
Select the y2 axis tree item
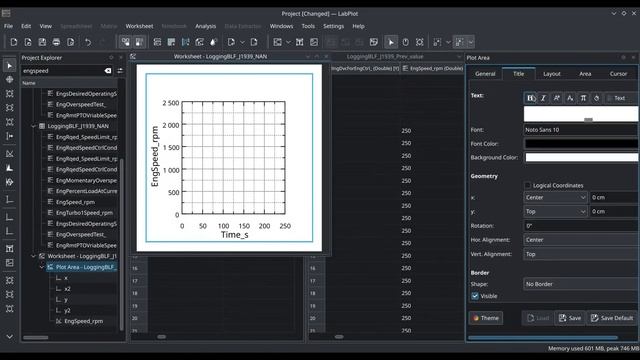tap(67, 310)
